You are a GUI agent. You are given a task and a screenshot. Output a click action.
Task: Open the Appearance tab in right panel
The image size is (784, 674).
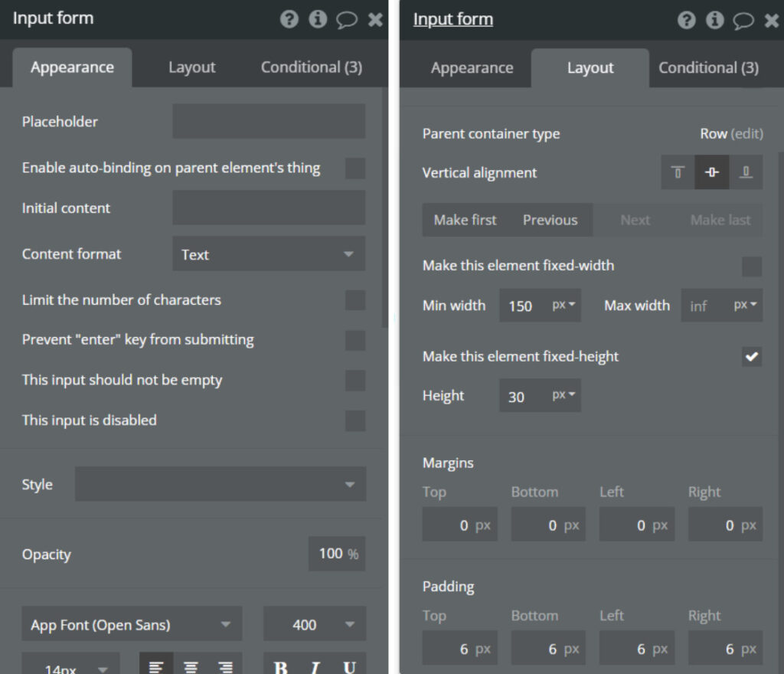472,68
